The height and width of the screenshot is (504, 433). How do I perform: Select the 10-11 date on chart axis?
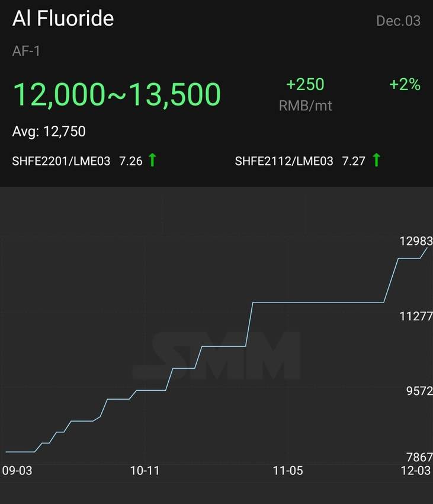(x=145, y=471)
